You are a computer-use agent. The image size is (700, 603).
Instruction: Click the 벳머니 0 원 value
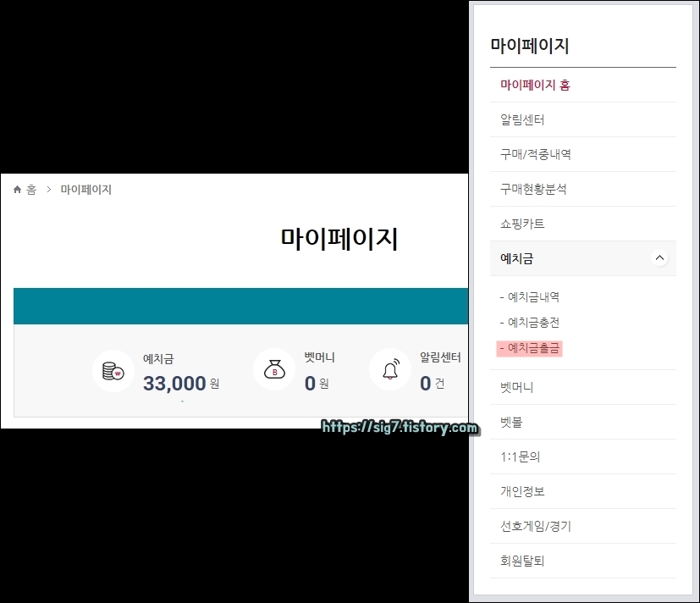pyautogui.click(x=317, y=384)
